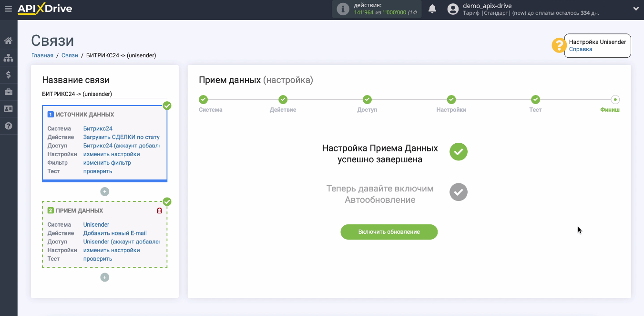Open Unisender account access link
This screenshot has height=316, width=644.
[x=122, y=242]
